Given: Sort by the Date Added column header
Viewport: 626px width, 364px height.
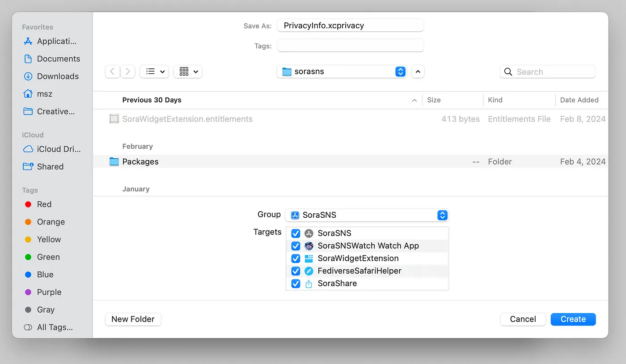Looking at the screenshot, I should point(579,100).
